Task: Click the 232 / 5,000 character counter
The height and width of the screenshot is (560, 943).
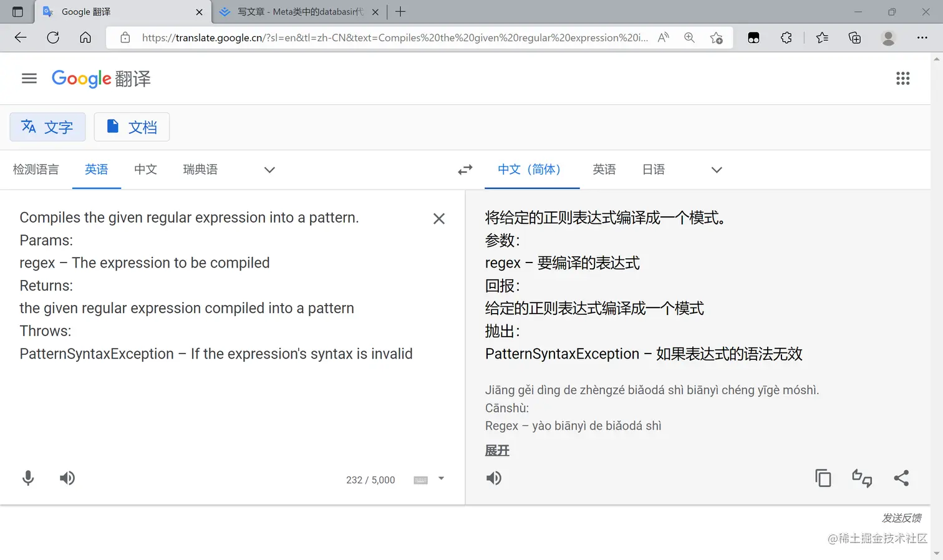Action: point(370,480)
